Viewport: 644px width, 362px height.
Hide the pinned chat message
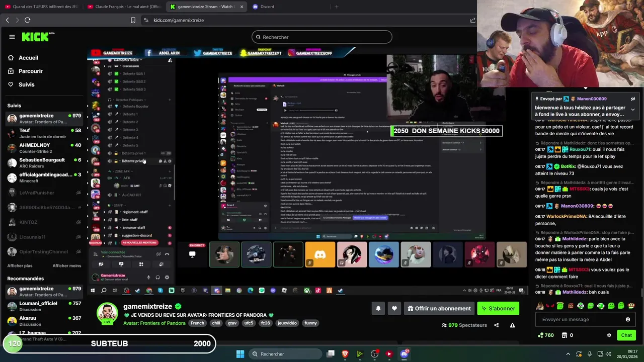coord(633,99)
